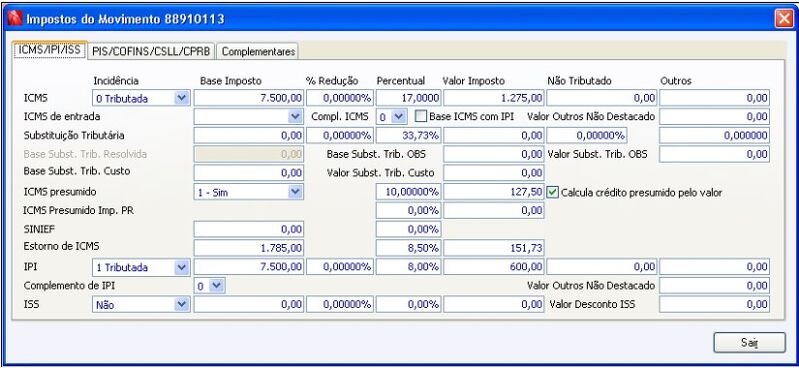
Task: Click the ISS Base Imposto field
Action: [249, 304]
